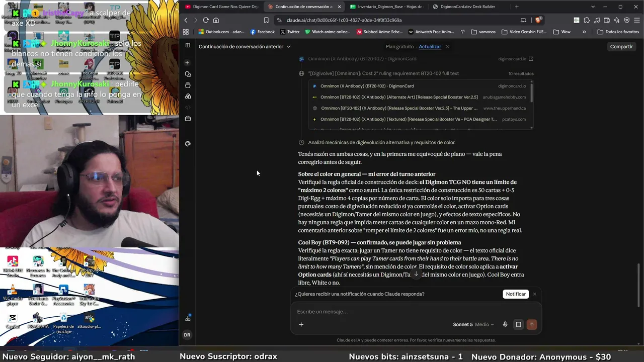Switch to the Inventario_Digimon_Base sheets tab
Viewport: 644px width, 362px height.
tap(386, 7)
